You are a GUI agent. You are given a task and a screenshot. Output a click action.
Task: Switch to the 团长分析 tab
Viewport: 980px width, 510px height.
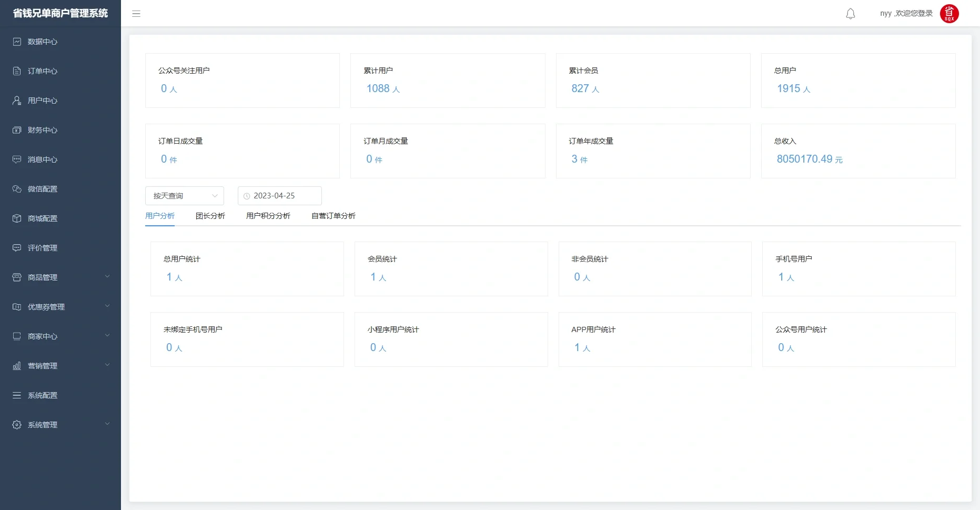(210, 216)
